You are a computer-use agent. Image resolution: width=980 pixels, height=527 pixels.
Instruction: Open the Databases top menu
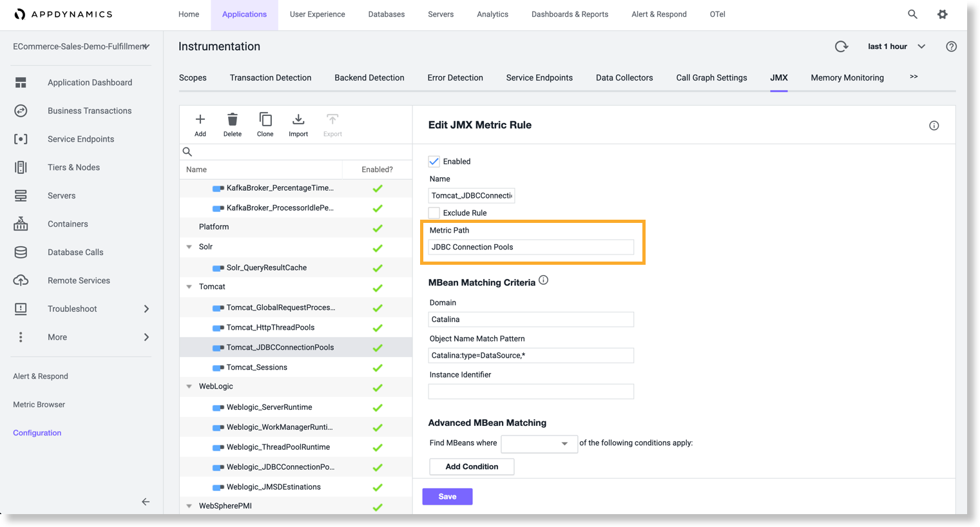pyautogui.click(x=387, y=14)
